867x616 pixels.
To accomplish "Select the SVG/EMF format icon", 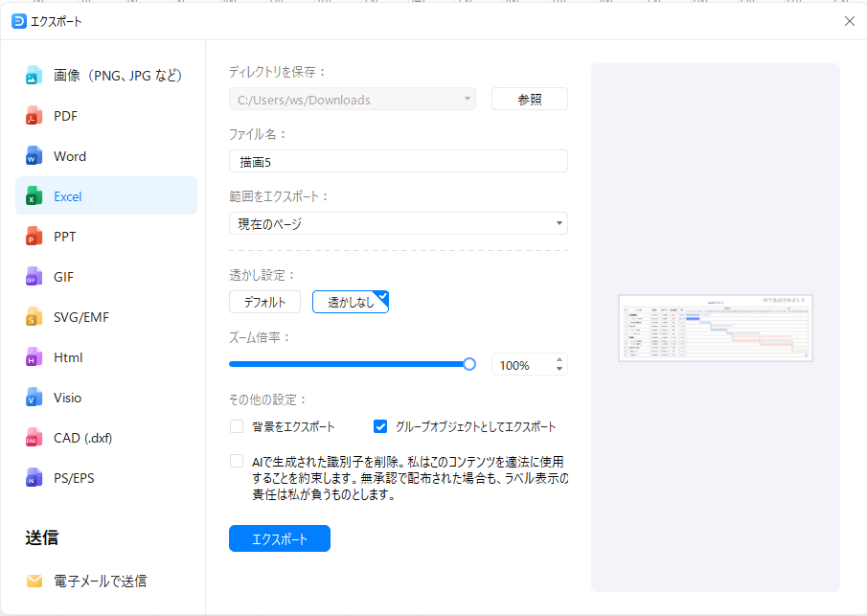I will click(34, 317).
